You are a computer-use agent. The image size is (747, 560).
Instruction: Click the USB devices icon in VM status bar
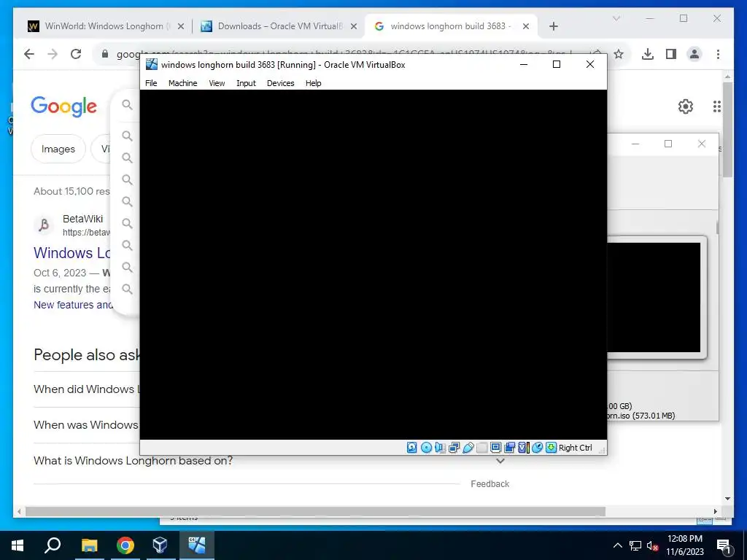468,448
